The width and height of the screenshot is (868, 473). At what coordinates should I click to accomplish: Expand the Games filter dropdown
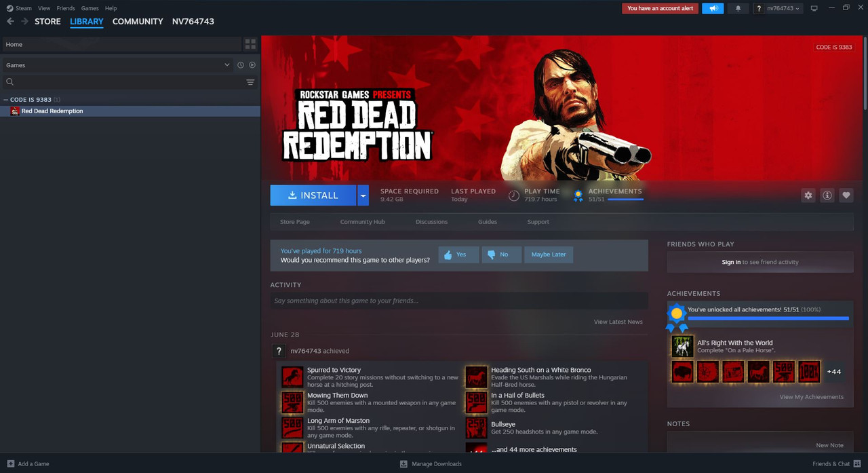coord(117,65)
